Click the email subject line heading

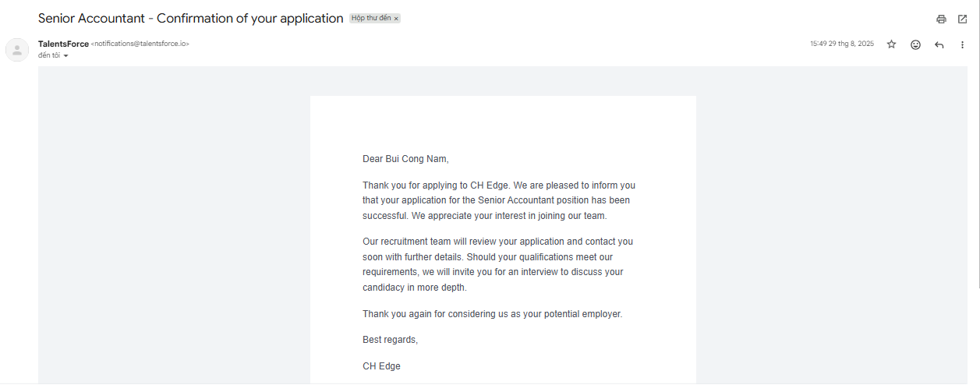[190, 18]
